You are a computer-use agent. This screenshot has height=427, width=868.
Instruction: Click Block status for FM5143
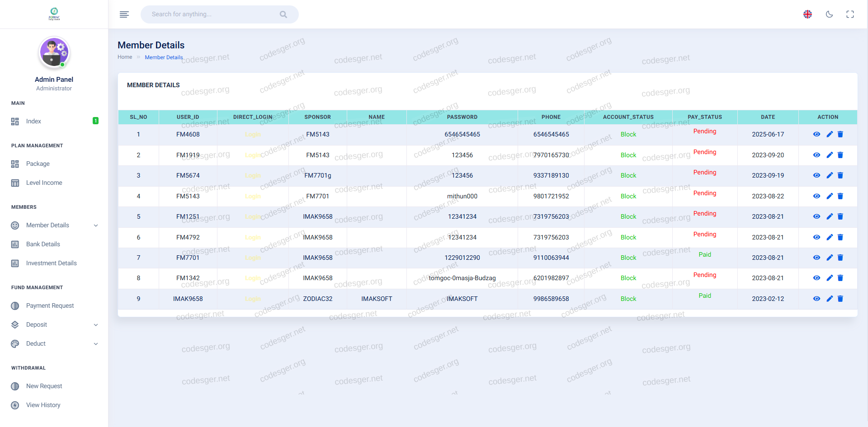pos(628,196)
